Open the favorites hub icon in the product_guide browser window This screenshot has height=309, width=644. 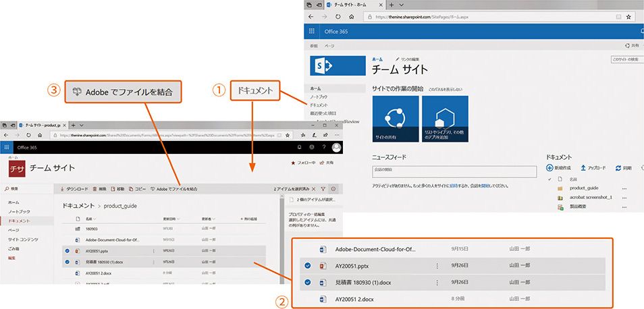tap(303, 135)
